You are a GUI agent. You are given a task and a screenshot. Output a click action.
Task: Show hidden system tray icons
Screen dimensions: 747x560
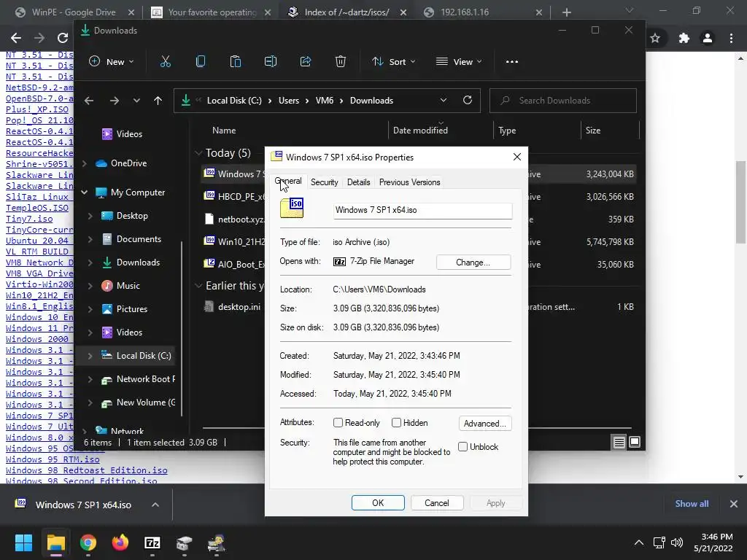pyautogui.click(x=639, y=542)
